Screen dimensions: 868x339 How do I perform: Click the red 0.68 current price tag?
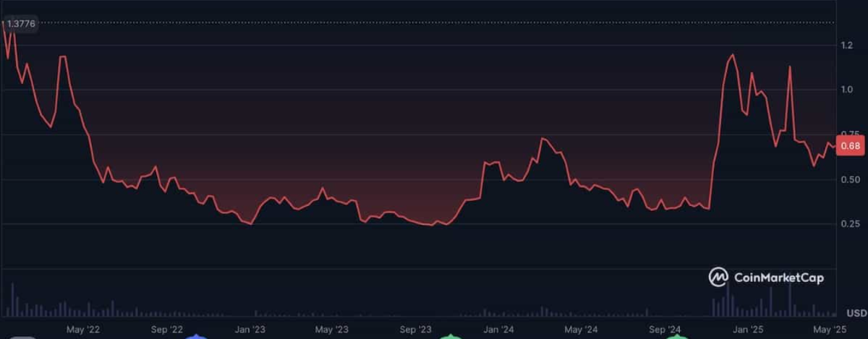[852, 147]
